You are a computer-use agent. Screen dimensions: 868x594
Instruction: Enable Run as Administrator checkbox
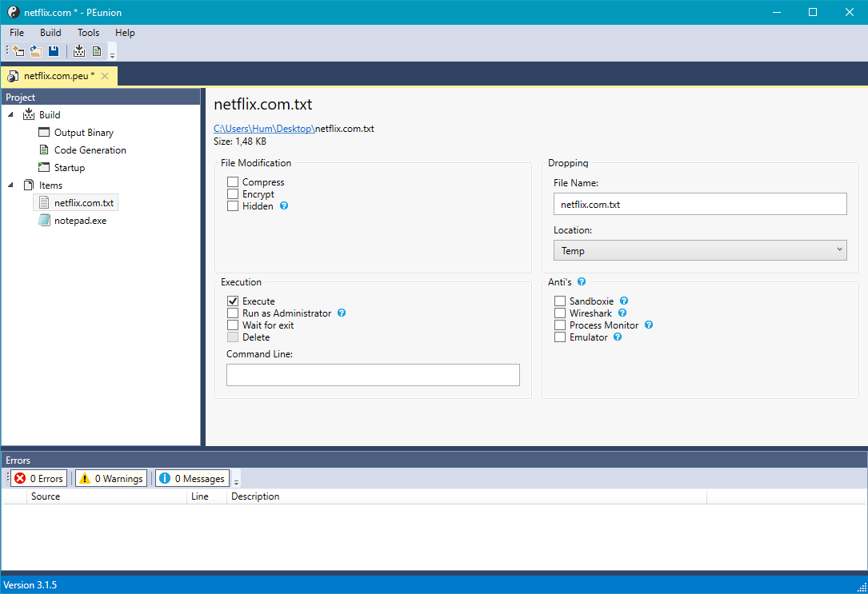(233, 313)
